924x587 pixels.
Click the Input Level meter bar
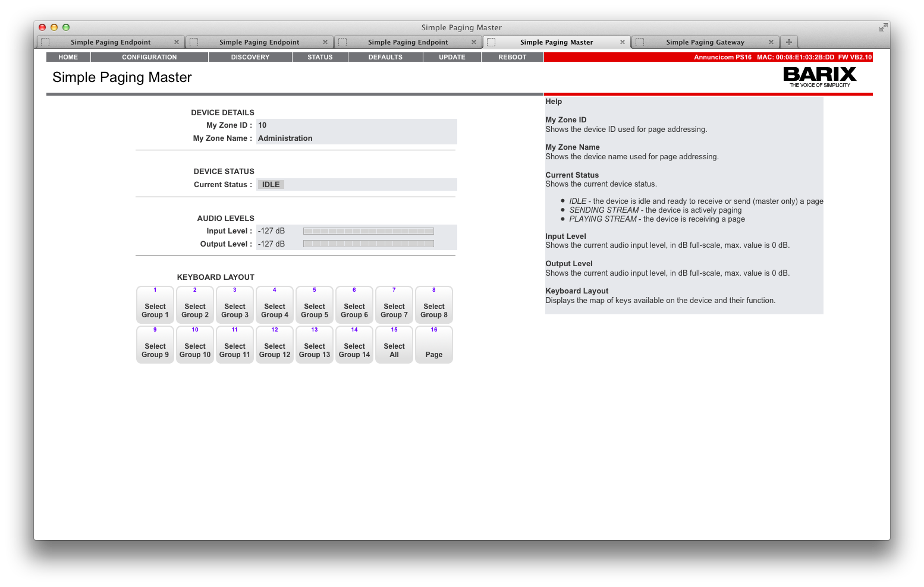click(x=368, y=231)
